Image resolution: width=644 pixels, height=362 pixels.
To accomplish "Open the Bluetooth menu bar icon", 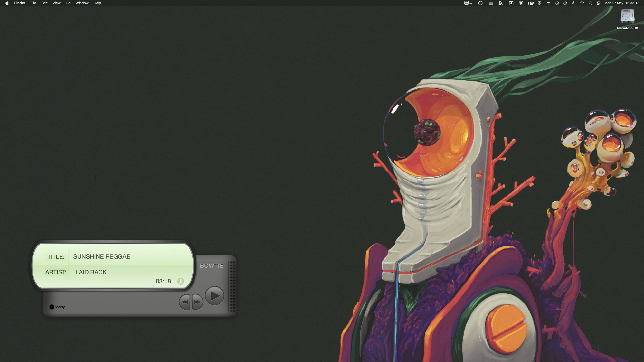I will [x=573, y=3].
